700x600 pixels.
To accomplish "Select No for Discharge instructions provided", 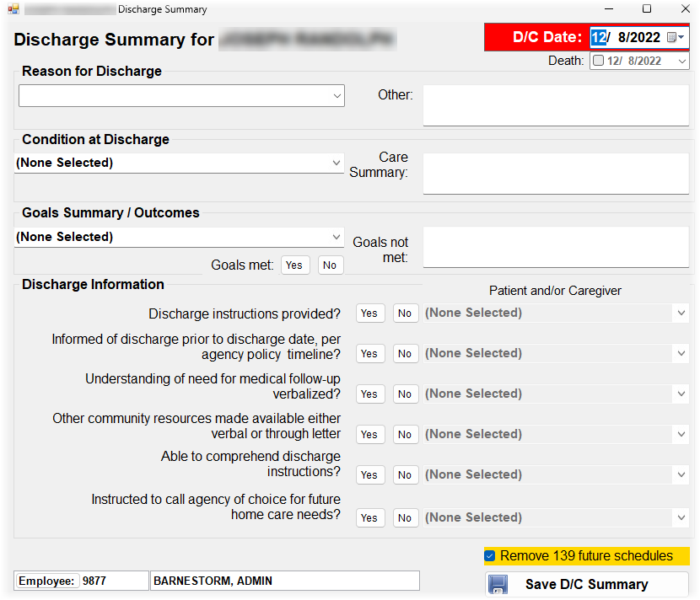I will point(405,313).
